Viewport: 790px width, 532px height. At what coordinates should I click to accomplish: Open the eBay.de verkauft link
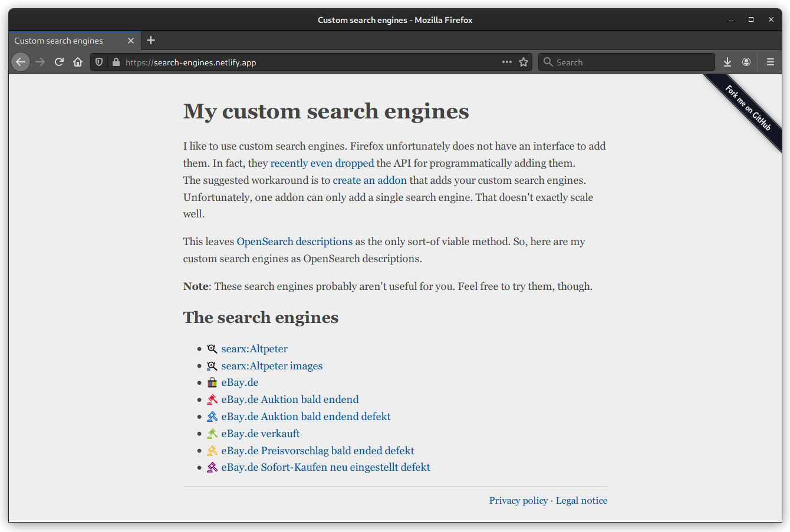click(261, 434)
